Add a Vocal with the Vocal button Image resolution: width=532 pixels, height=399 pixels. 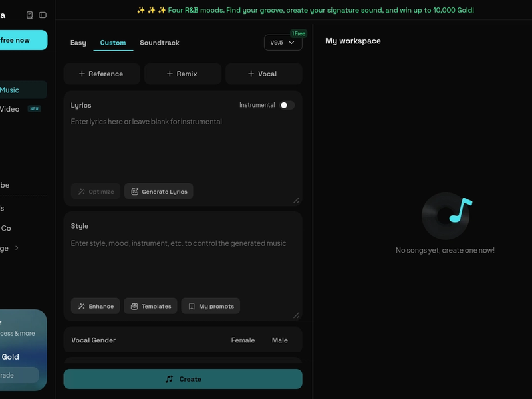263,74
